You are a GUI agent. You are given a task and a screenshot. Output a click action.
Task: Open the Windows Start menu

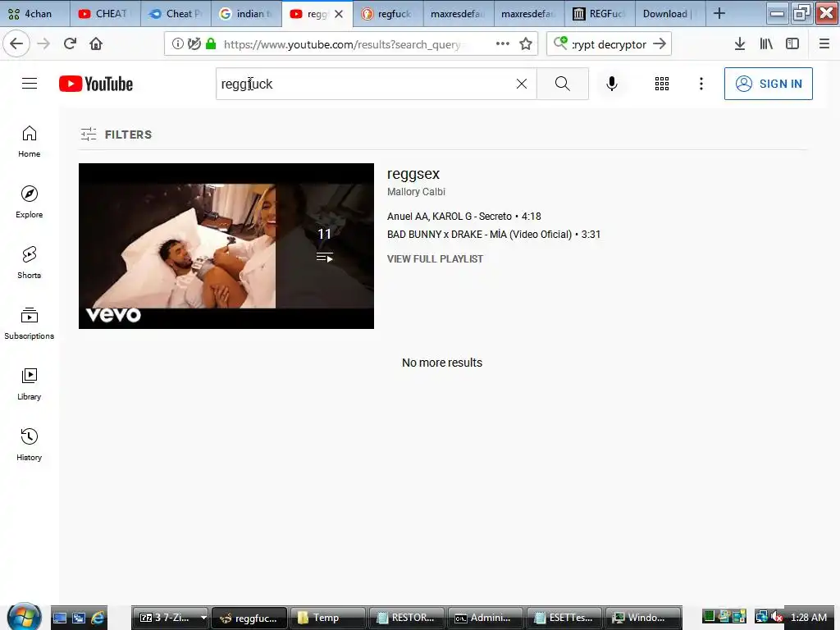click(24, 617)
